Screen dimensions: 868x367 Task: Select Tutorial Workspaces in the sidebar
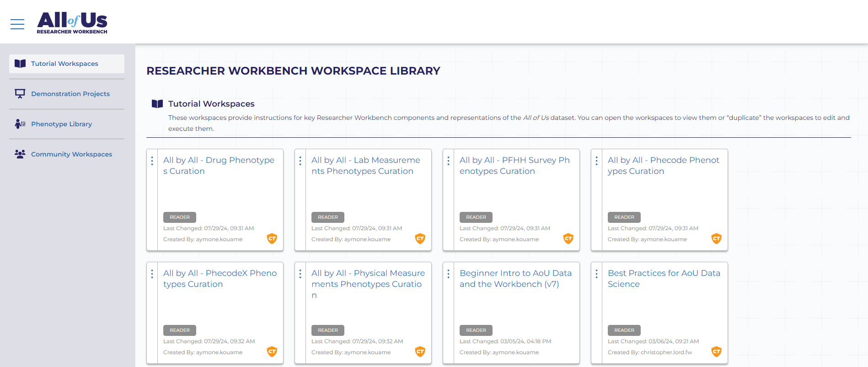point(64,64)
